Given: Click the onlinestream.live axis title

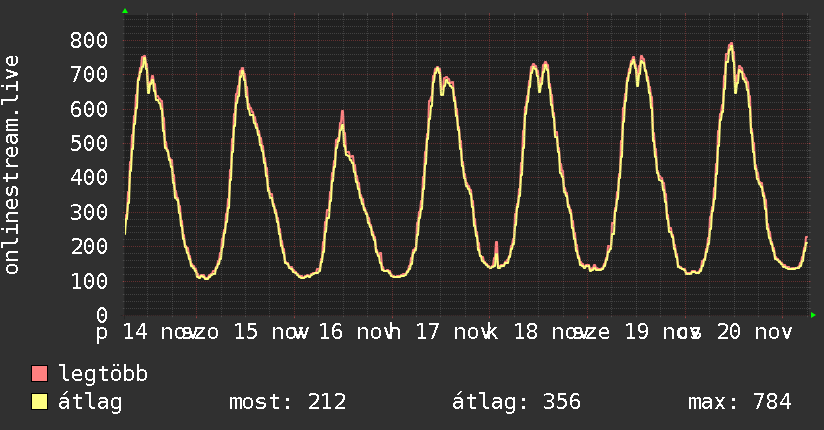Looking at the screenshot, I should pos(11,165).
